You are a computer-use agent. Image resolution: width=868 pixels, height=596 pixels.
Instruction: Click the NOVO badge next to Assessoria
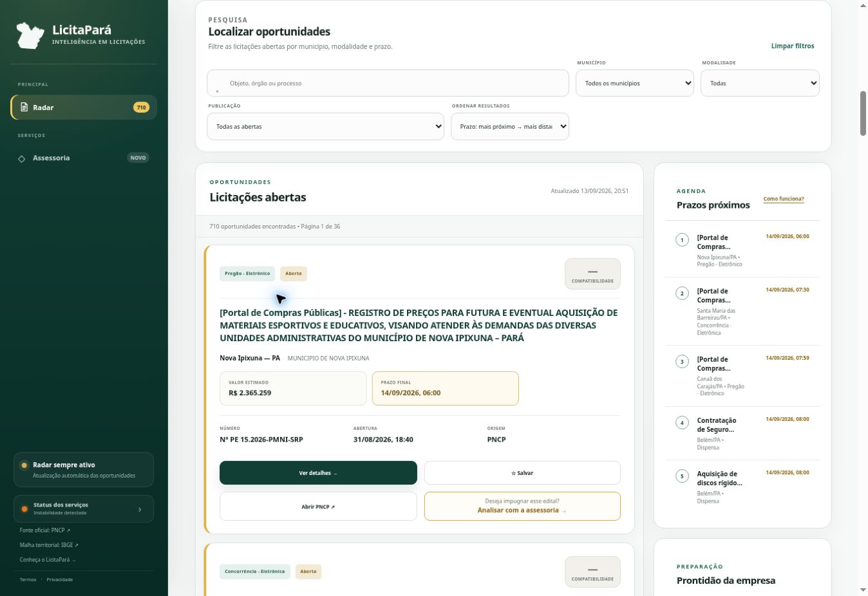coord(138,158)
